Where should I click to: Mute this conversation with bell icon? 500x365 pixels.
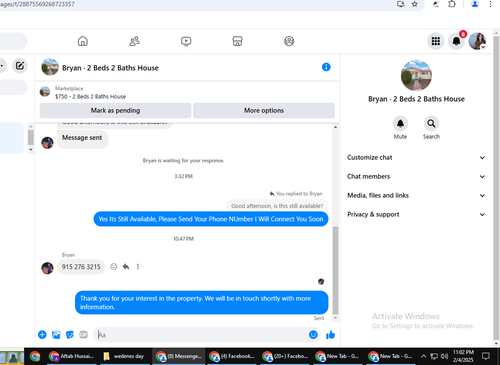pyautogui.click(x=400, y=124)
